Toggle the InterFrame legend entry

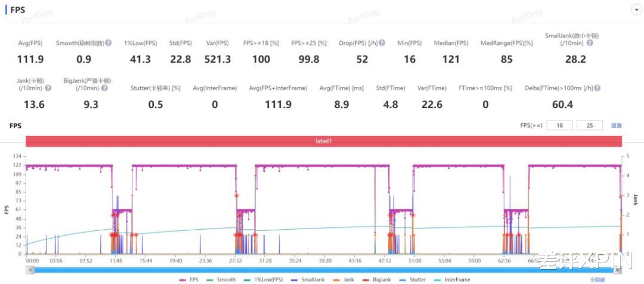coord(452,279)
